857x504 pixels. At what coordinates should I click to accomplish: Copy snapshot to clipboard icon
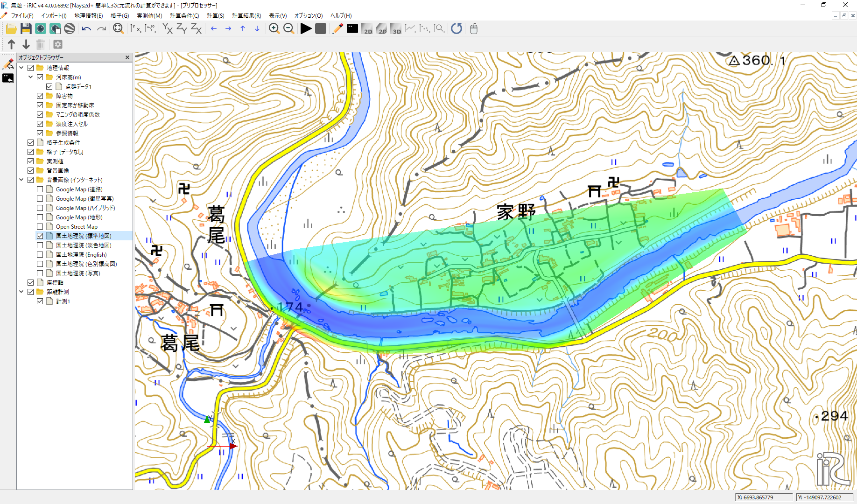click(55, 29)
